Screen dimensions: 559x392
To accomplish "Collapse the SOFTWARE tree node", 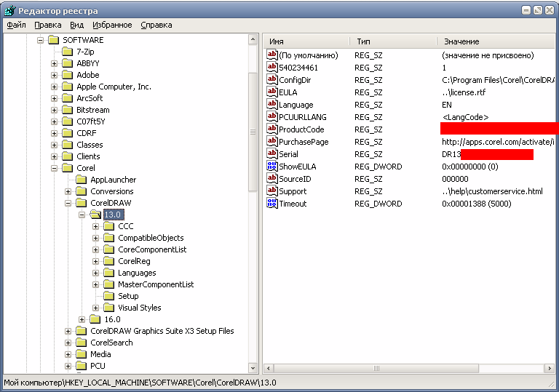I will (x=40, y=40).
